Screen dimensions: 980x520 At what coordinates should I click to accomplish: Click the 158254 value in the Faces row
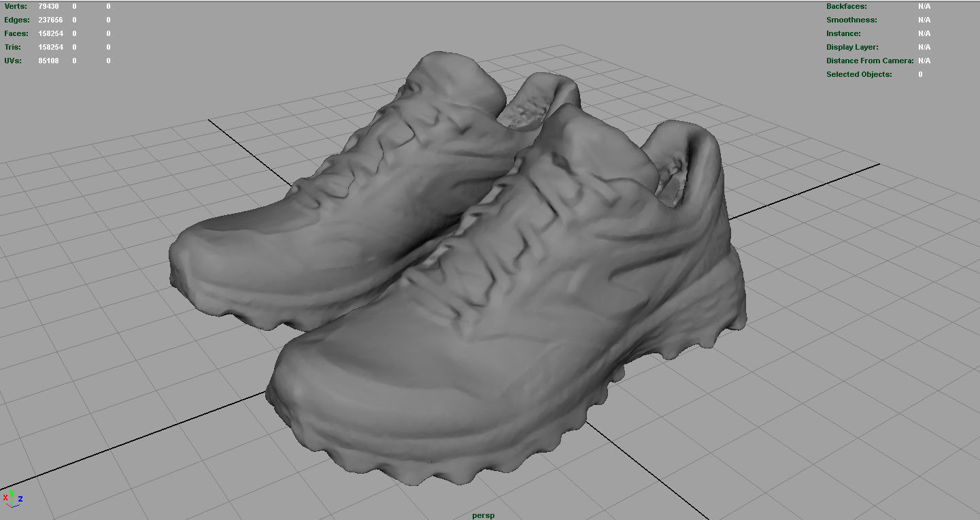click(x=50, y=33)
